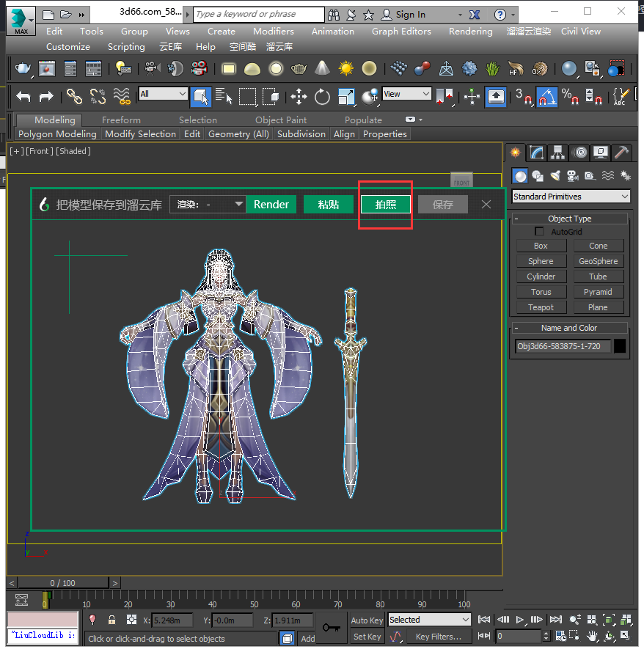This screenshot has width=644, height=652.
Task: Toggle the Percent Snap button
Action: point(570,97)
